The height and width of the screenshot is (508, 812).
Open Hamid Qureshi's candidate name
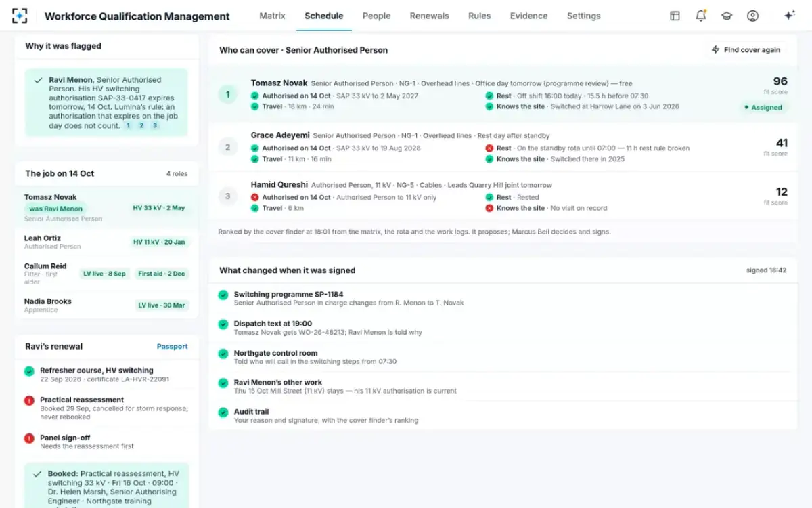tap(279, 184)
